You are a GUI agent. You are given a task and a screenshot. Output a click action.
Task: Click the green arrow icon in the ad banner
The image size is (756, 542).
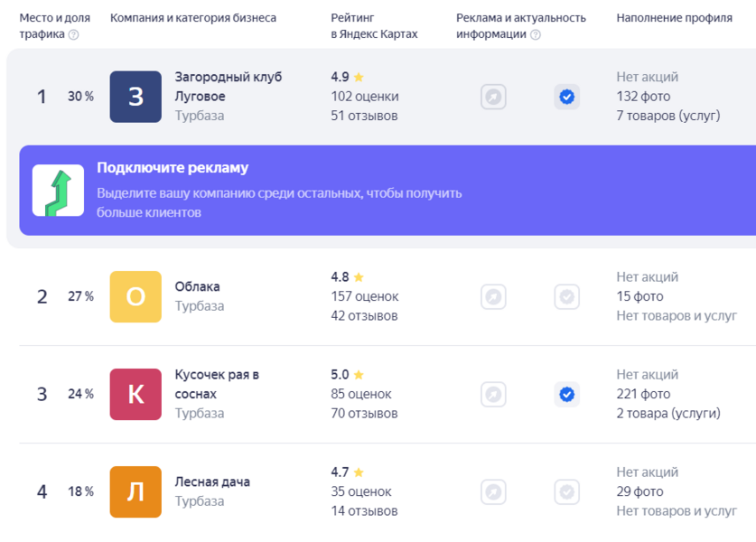59,191
